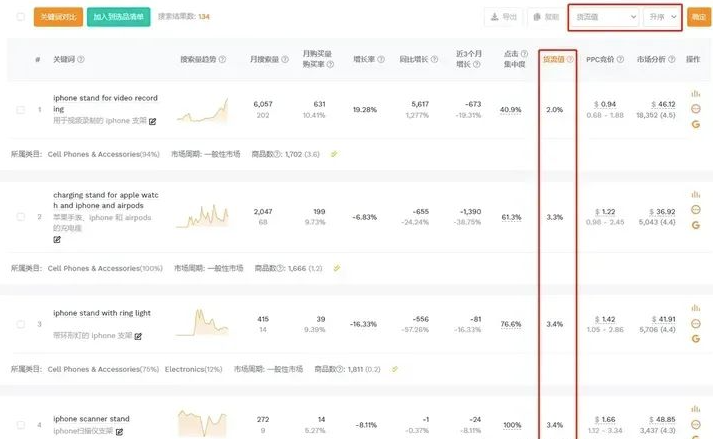Click PPC bid value '$ 1.66'
Viewport: 713px width, 439px height.
coord(605,419)
